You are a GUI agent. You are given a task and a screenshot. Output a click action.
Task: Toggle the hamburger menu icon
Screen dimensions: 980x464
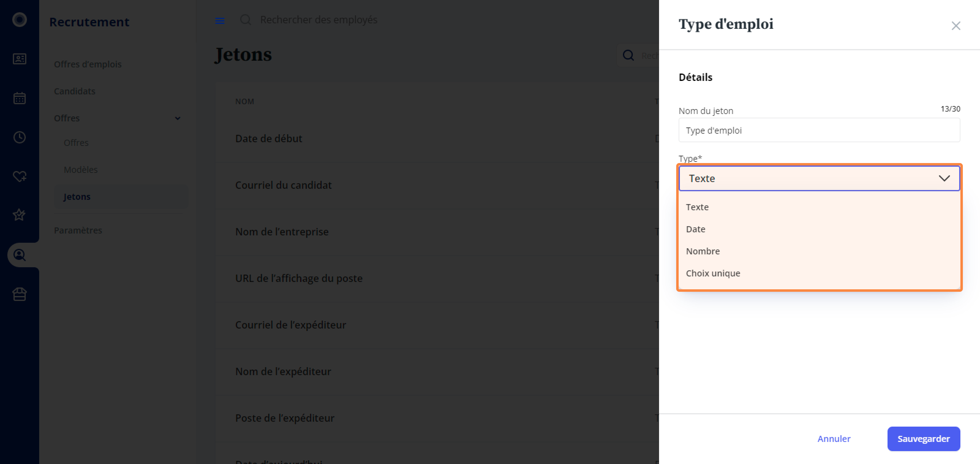(220, 21)
